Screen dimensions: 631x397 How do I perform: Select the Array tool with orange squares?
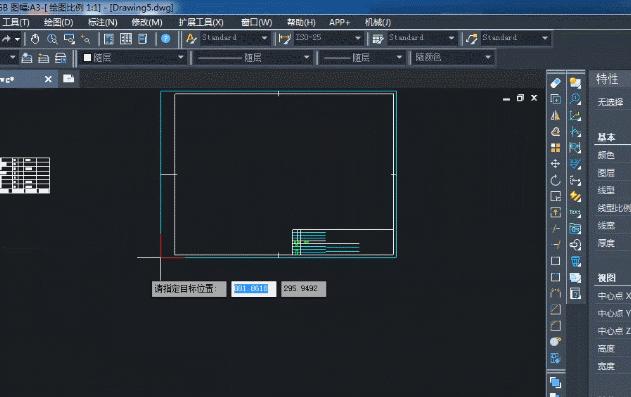pyautogui.click(x=555, y=148)
